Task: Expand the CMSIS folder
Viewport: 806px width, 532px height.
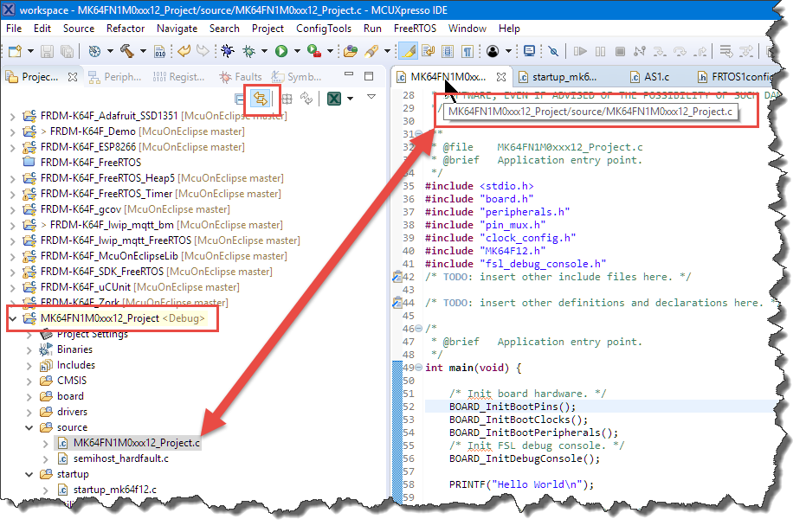Action: 29,381
